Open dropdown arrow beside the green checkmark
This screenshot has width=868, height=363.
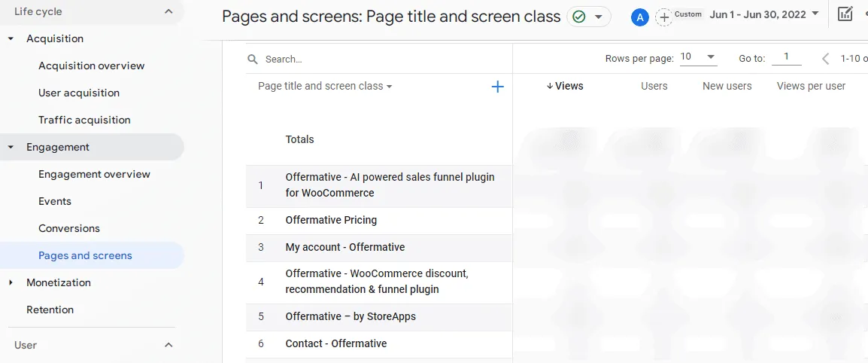tap(598, 17)
